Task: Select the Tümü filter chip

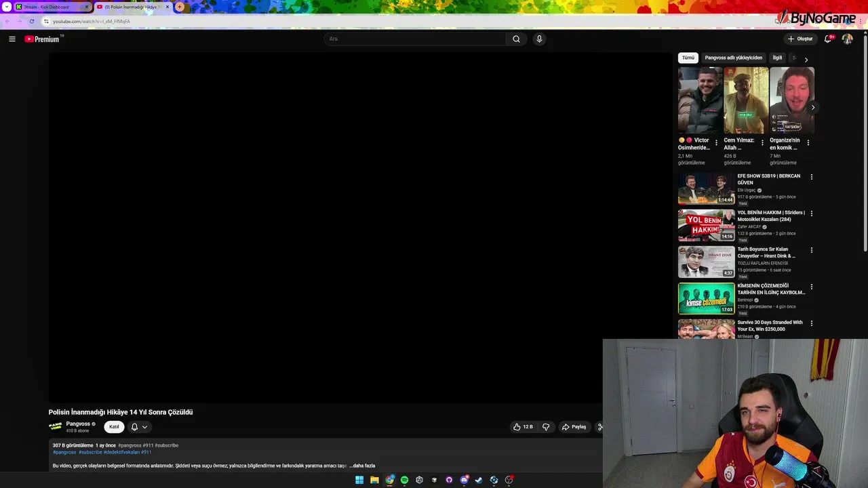Action: 688,58
